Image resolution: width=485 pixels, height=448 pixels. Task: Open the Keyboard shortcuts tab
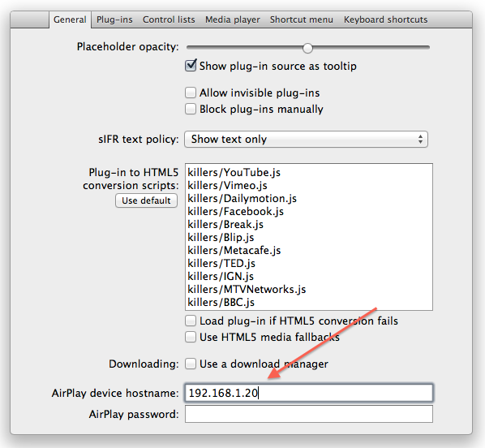click(x=386, y=19)
